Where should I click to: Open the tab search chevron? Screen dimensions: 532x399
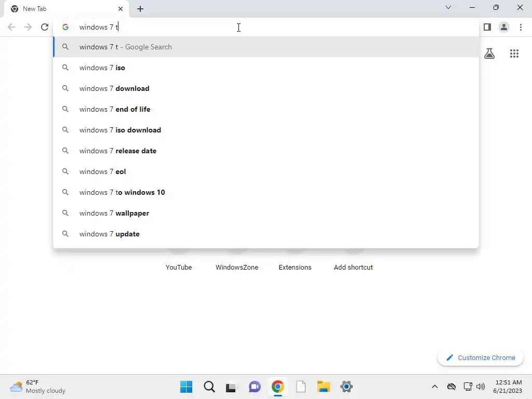448,7
